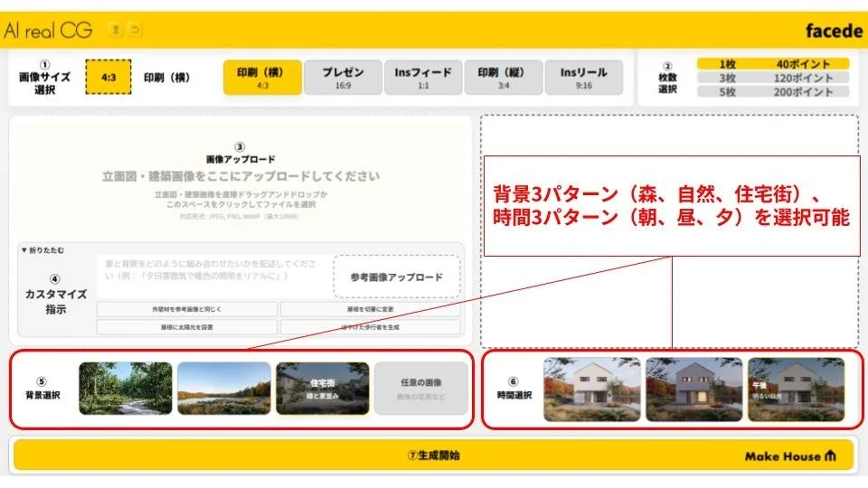Click the user profile icon beside AI real CG
The width and height of the screenshot is (868, 488).
pyautogui.click(x=116, y=30)
